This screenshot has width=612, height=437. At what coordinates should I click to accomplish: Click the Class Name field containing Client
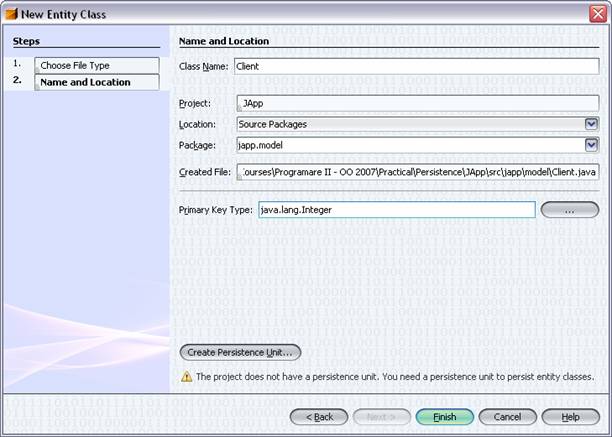click(x=416, y=66)
